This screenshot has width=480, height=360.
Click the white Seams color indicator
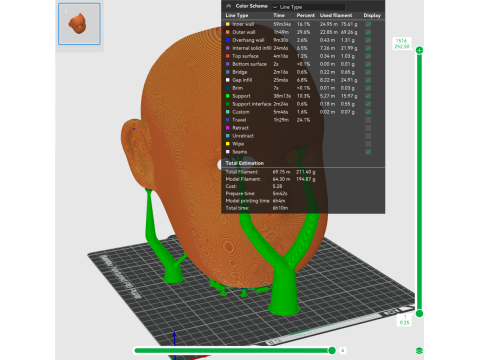point(228,152)
